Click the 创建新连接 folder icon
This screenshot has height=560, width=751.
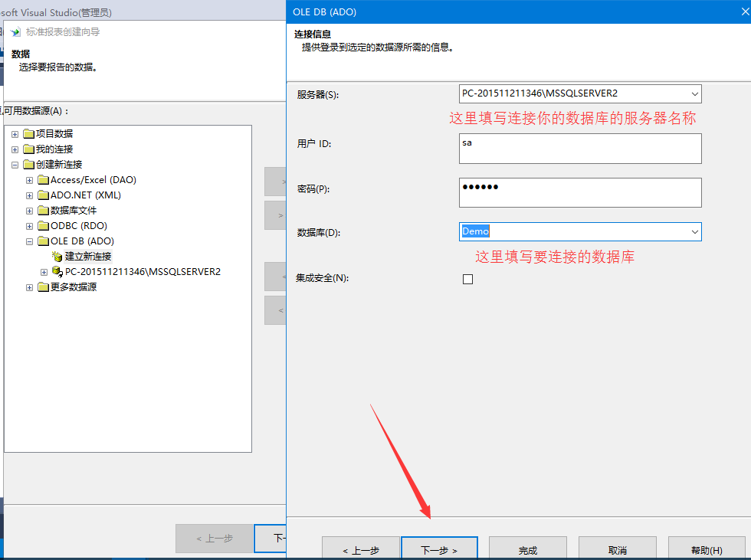click(x=29, y=164)
